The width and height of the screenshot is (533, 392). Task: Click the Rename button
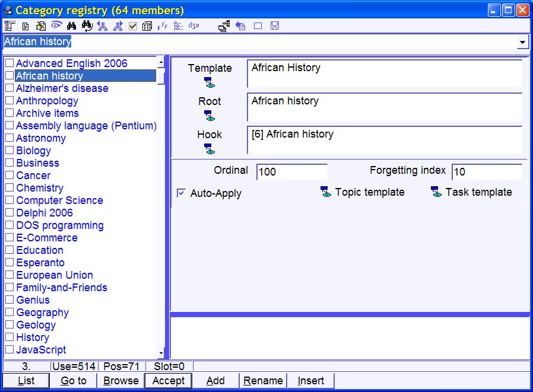263,381
